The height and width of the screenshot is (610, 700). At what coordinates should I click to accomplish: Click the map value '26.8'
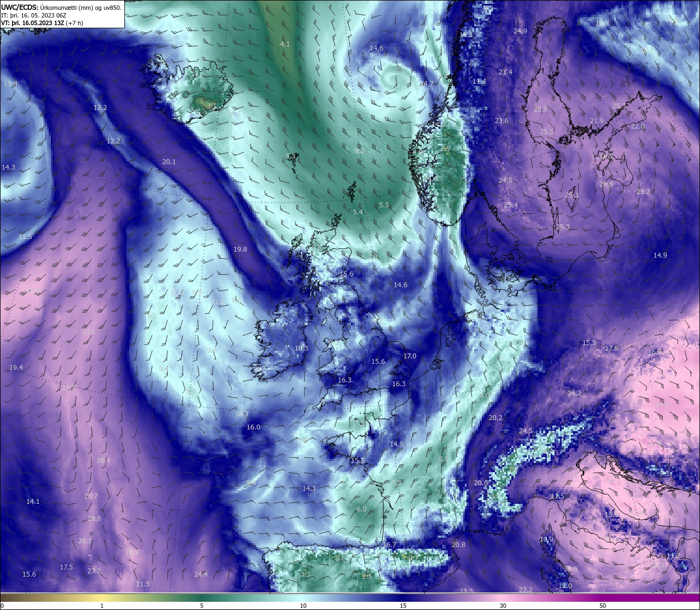(x=94, y=519)
